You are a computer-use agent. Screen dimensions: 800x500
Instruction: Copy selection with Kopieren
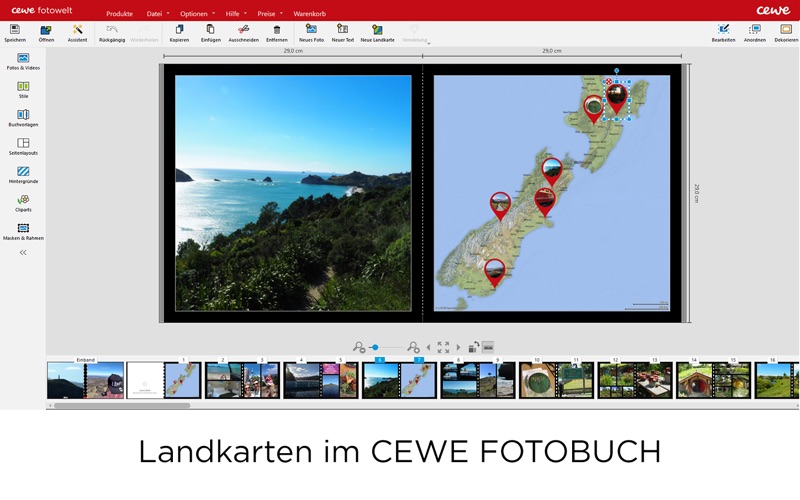pos(179,33)
